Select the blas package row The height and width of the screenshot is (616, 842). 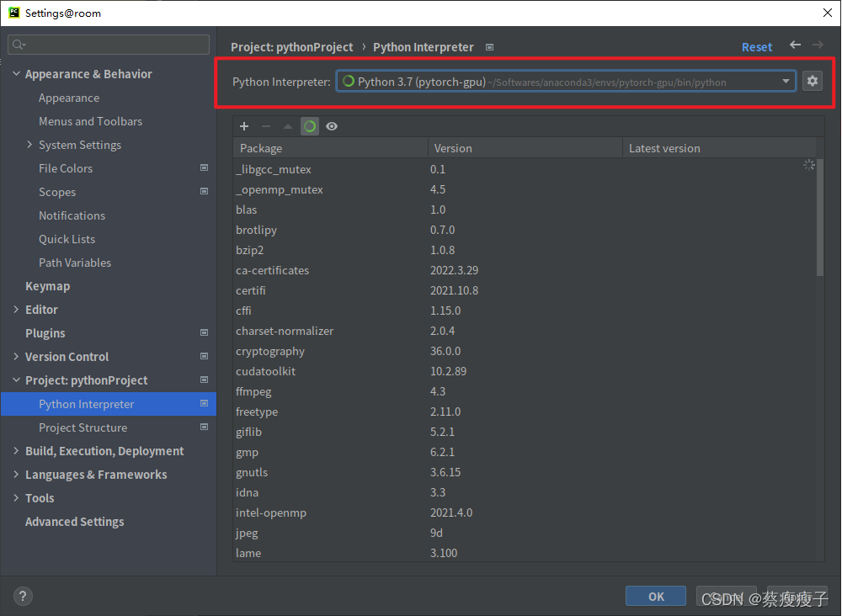tap(524, 210)
